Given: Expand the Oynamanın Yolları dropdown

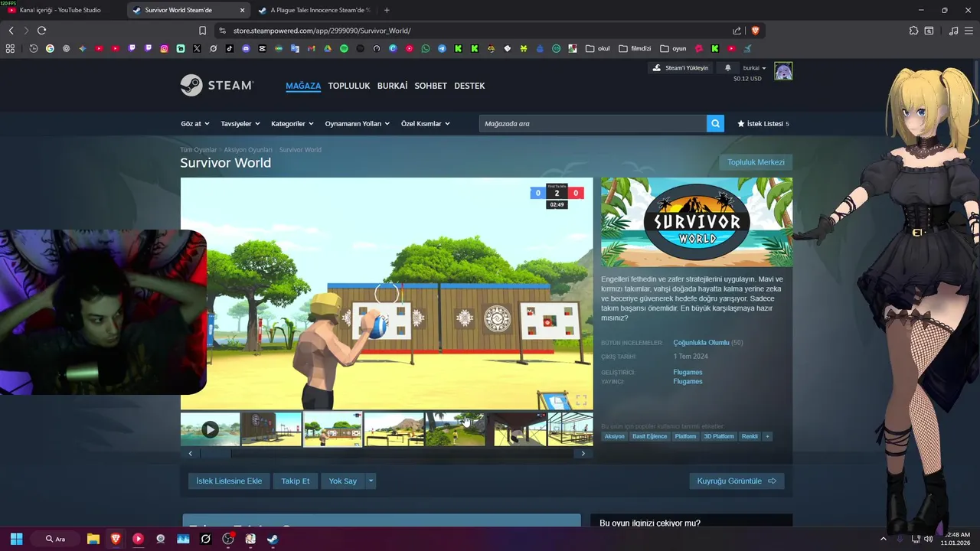Looking at the screenshot, I should [x=357, y=123].
